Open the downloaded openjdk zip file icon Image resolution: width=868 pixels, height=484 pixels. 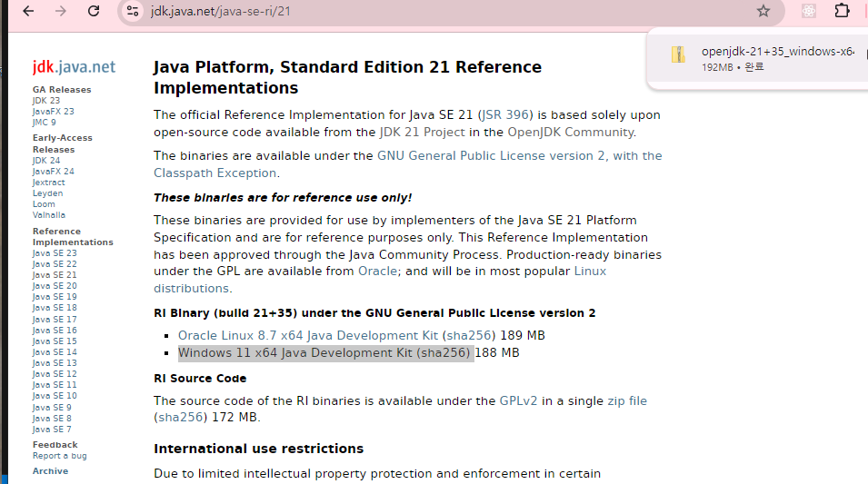pos(678,54)
